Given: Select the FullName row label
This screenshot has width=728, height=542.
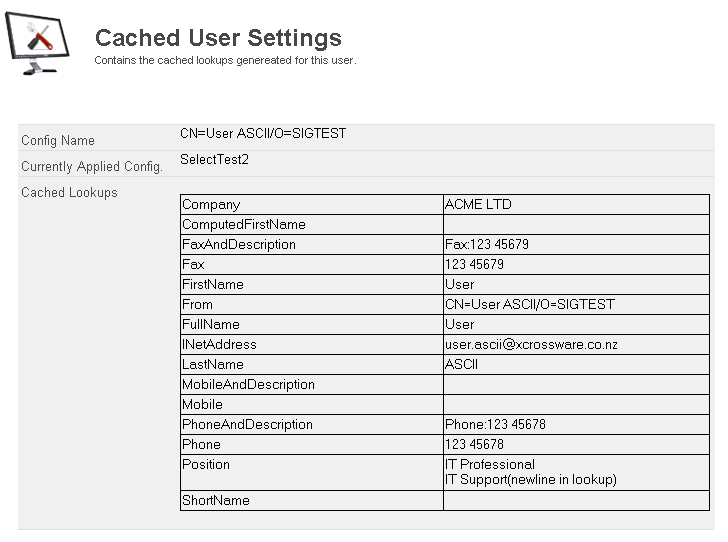Looking at the screenshot, I should point(211,325).
